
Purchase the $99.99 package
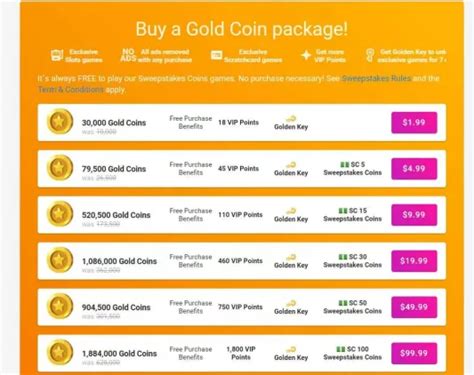[x=414, y=353]
